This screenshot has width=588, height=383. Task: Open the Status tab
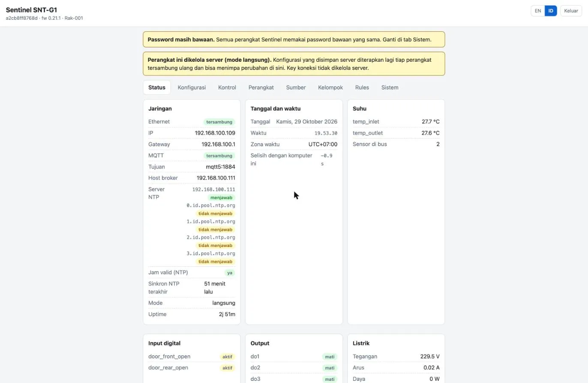click(157, 87)
